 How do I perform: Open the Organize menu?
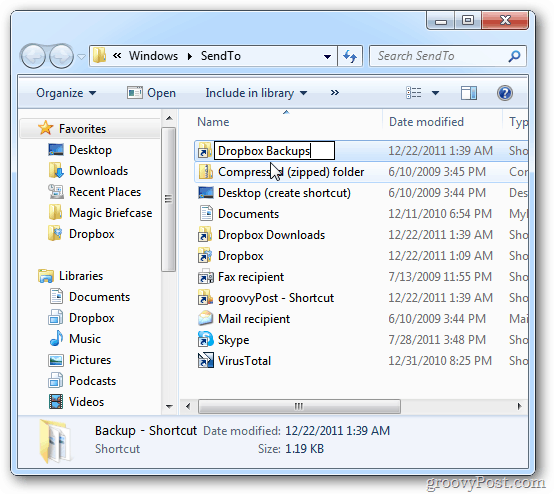pyautogui.click(x=66, y=93)
